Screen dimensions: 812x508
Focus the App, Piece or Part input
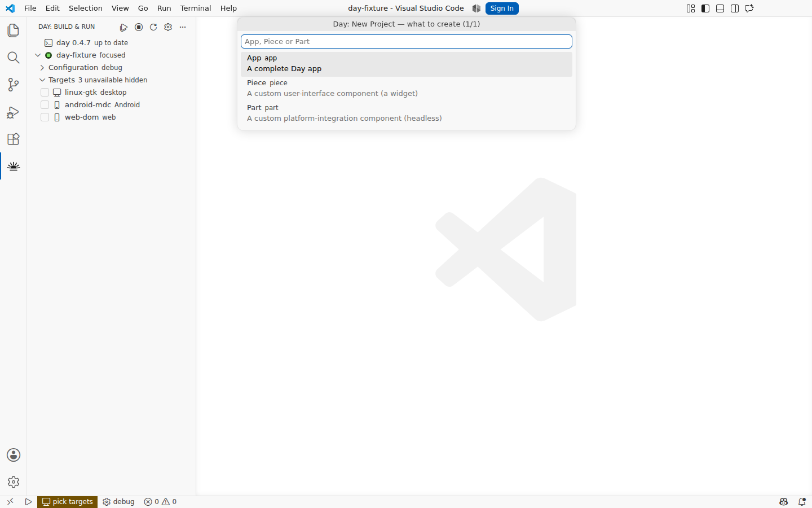[x=407, y=42]
